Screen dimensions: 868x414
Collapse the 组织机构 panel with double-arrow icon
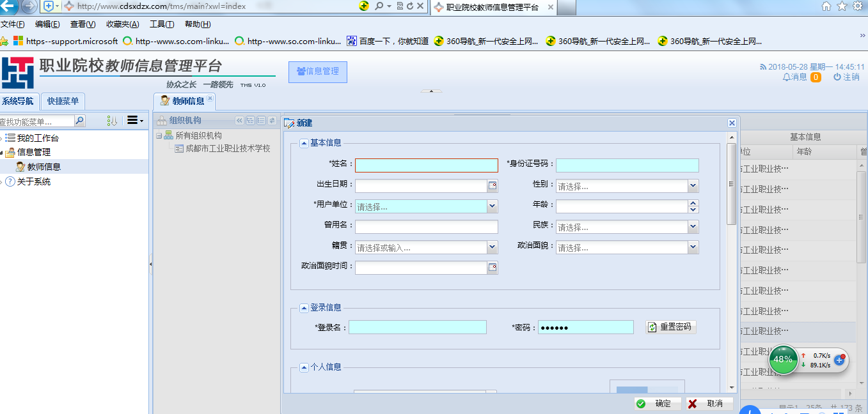240,121
